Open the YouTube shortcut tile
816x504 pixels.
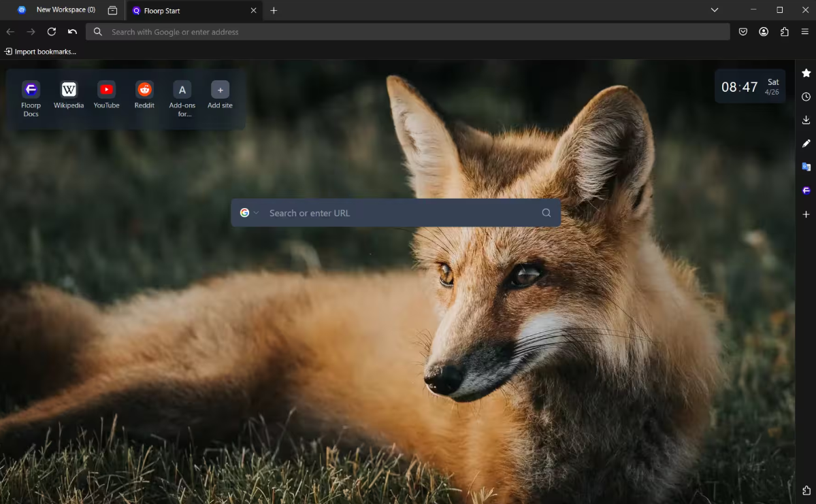tap(106, 95)
